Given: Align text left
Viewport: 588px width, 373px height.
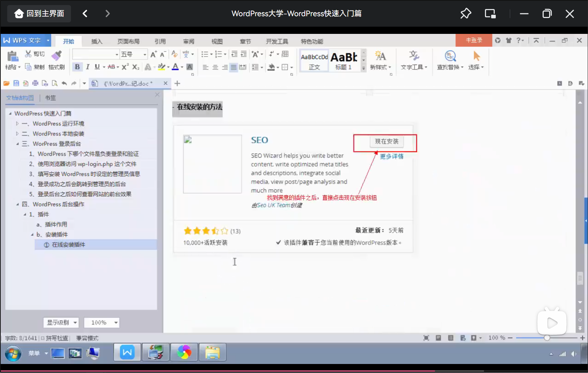Looking at the screenshot, I should pos(205,67).
